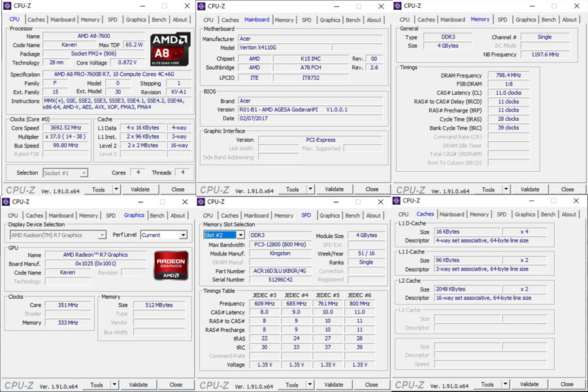The width and height of the screenshot is (588, 392).
Task: Go to the CPU tab in the Mainboard-tab window
Action: coord(208,20)
